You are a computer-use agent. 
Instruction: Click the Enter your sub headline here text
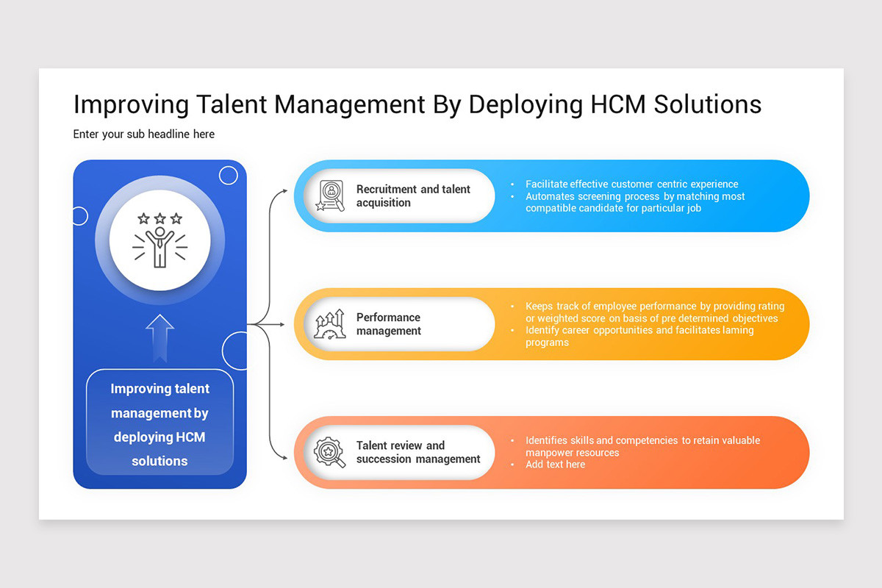click(x=143, y=134)
